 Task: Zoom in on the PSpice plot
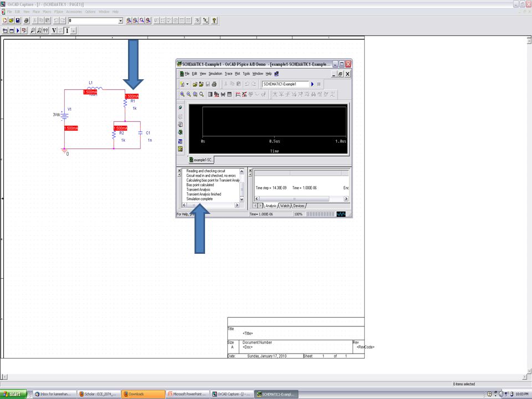(x=182, y=94)
